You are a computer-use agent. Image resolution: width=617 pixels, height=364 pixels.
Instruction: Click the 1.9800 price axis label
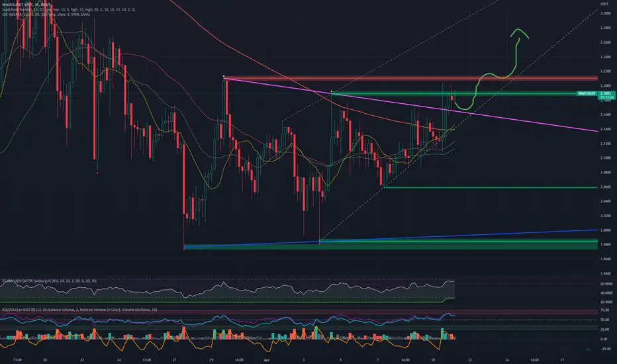(x=606, y=244)
